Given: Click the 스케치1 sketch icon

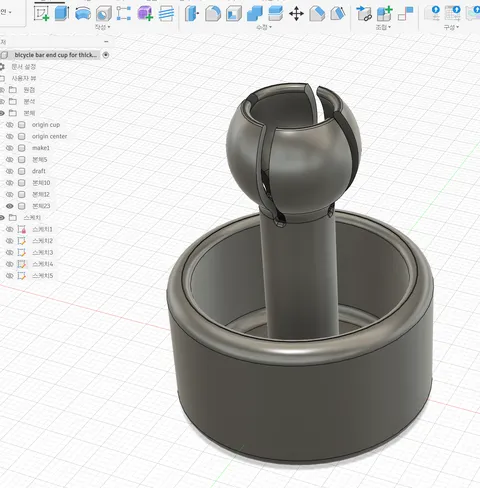Looking at the screenshot, I should coord(22,229).
